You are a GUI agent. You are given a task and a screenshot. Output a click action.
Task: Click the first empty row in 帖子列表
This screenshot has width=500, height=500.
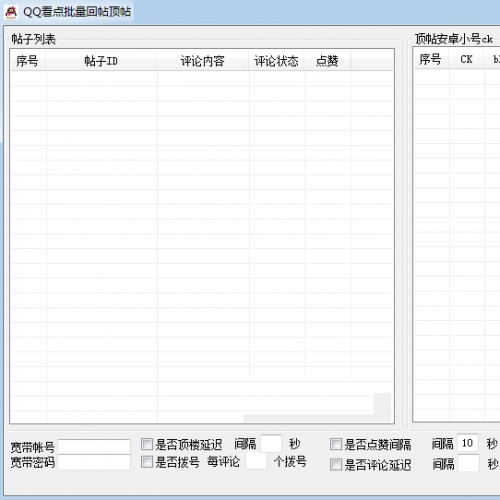202,79
